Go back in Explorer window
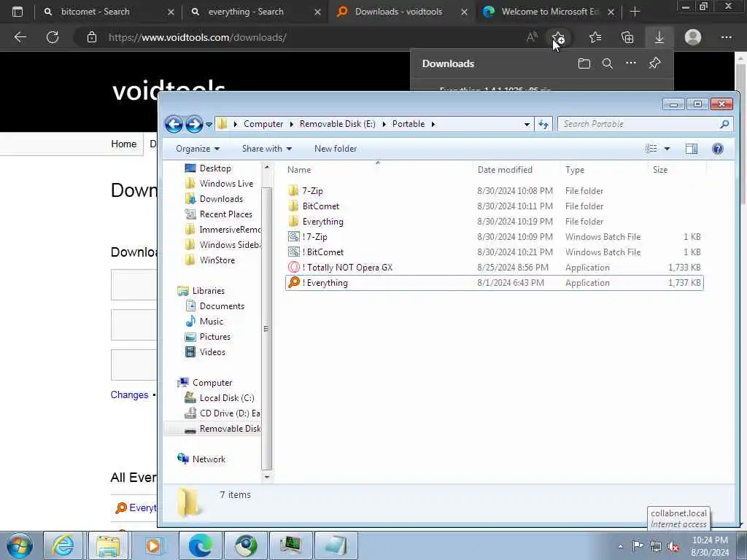This screenshot has width=747, height=560. (x=174, y=124)
